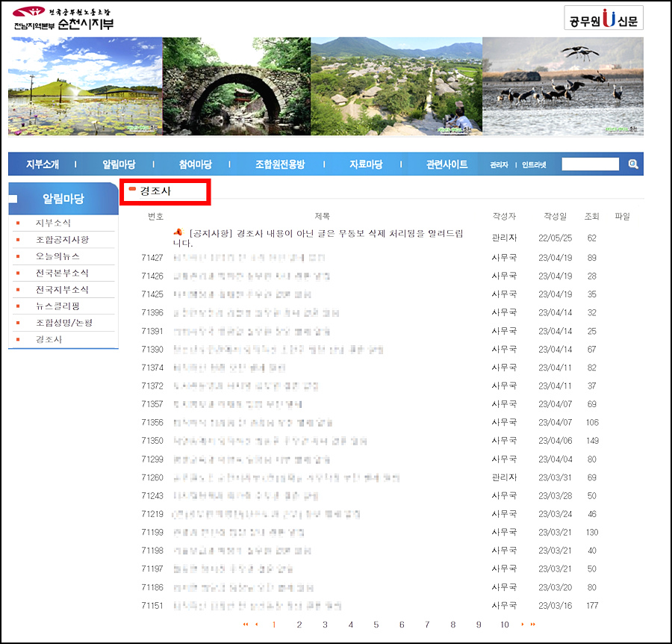Focus the search input field
Screen dimensions: 672x644
point(590,164)
